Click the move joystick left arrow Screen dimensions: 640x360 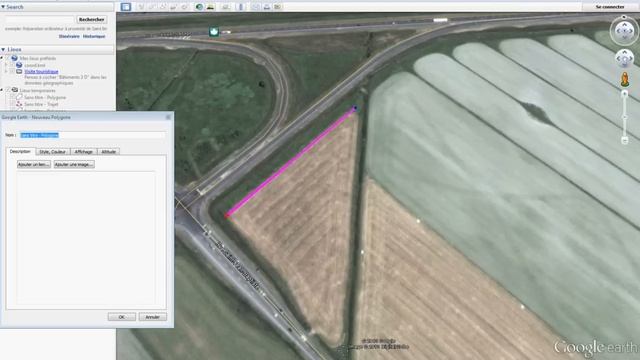point(618,59)
